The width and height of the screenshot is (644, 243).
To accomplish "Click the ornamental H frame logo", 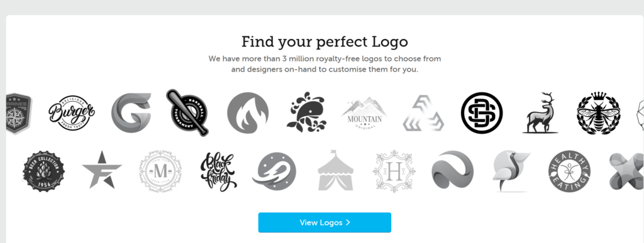I will pos(394,171).
